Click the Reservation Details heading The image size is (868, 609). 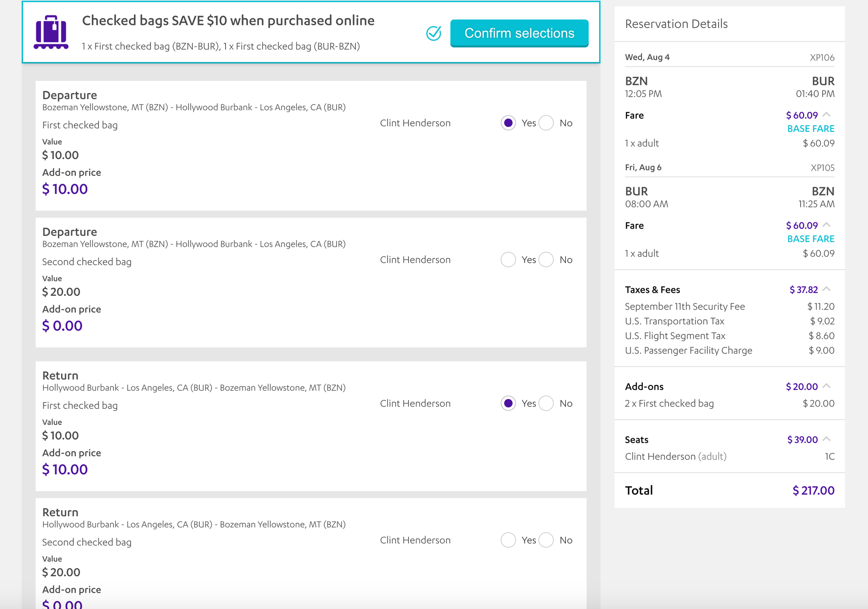[x=676, y=24]
